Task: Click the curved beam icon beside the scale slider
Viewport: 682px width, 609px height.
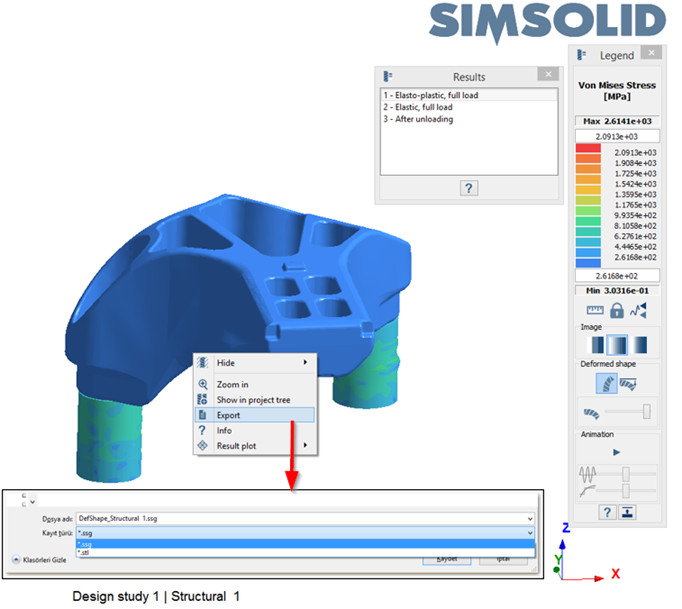Action: coord(592,413)
